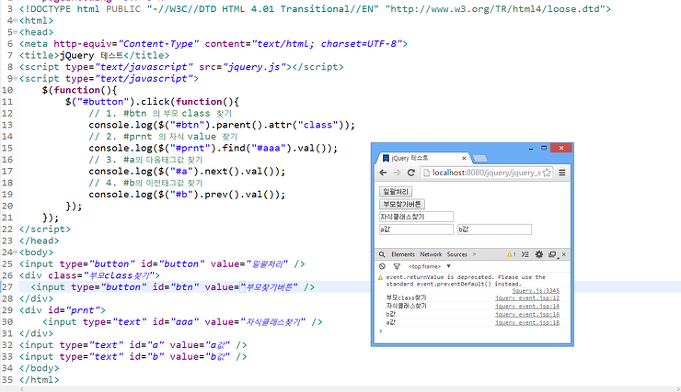Click the b값 text input
This screenshot has width=681, height=392.
click(x=494, y=229)
